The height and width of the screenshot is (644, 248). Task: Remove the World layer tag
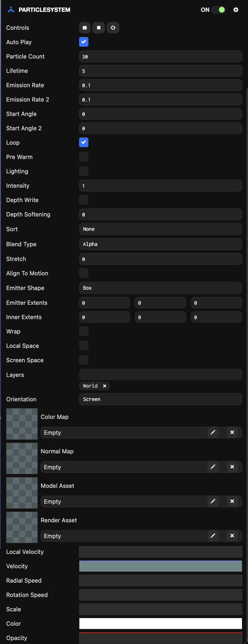105,386
